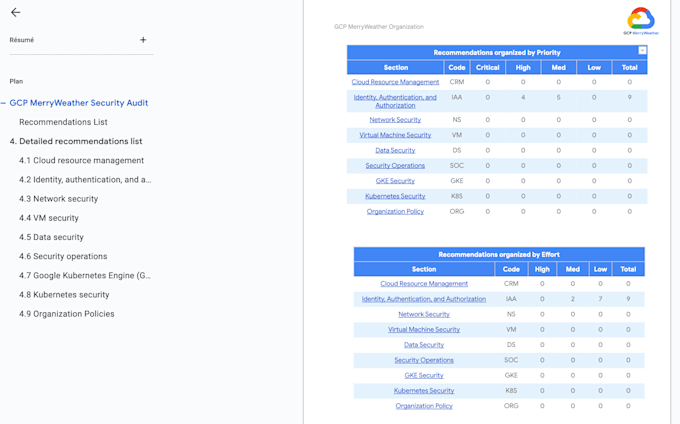This screenshot has height=424, width=680.
Task: Click the back arrow in the outline panel
Action: point(16,13)
